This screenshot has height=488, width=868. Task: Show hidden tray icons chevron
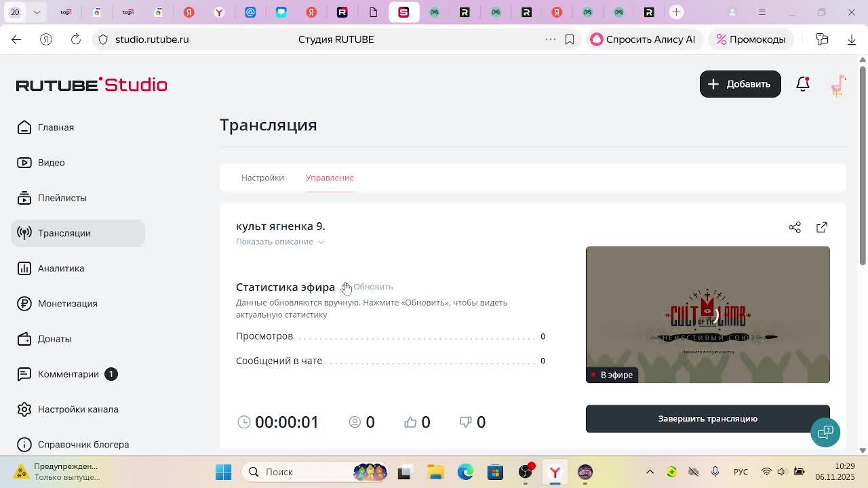650,472
